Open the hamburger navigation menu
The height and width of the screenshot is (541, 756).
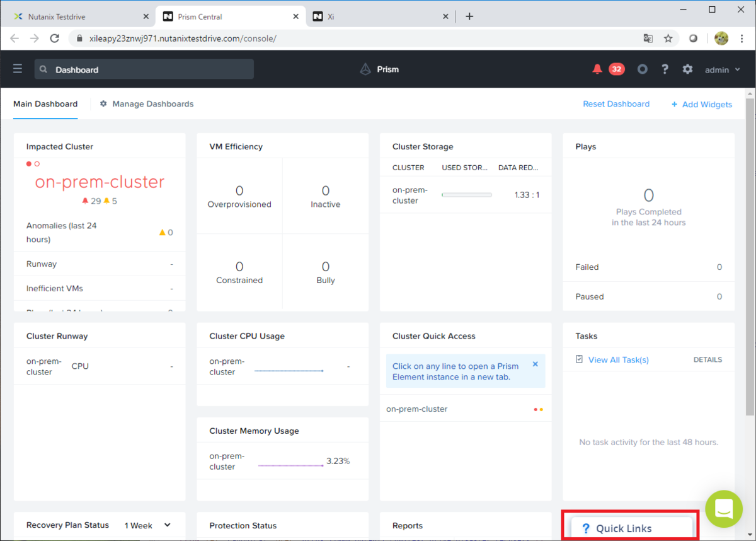click(x=18, y=69)
